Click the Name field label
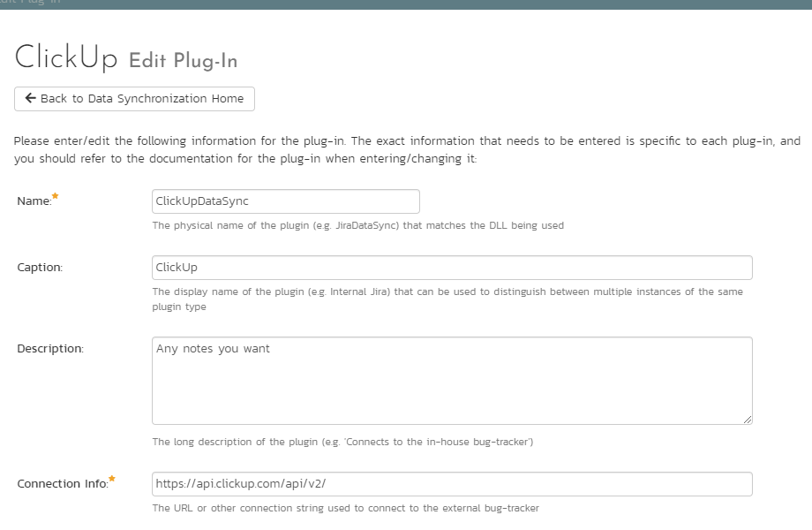 pyautogui.click(x=34, y=201)
